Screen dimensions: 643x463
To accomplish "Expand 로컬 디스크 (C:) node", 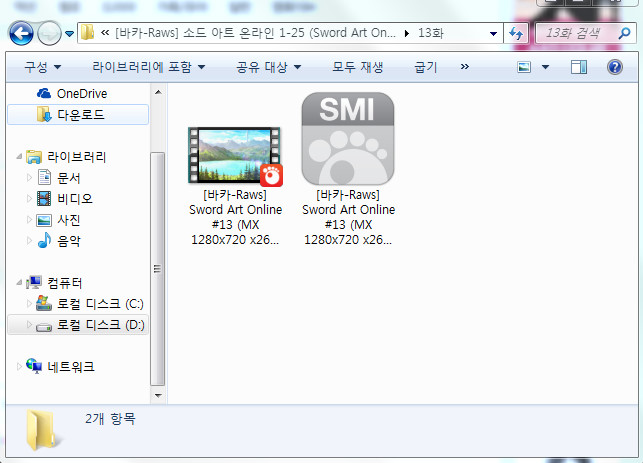I will pos(29,303).
